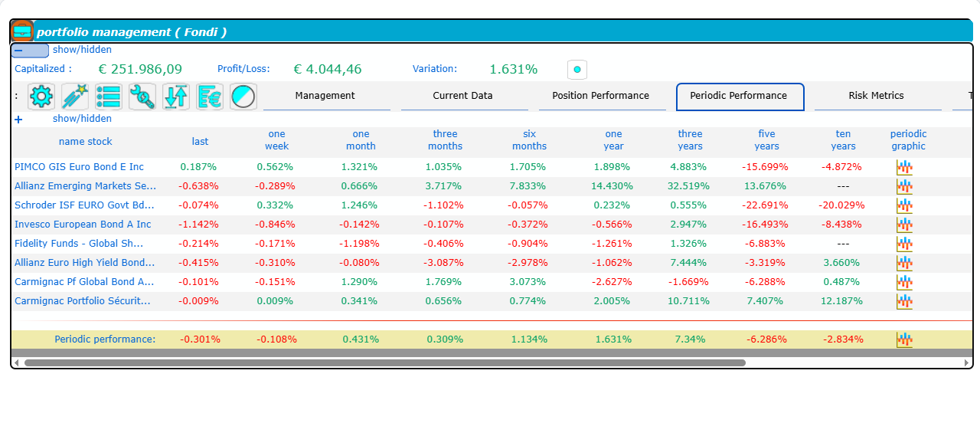Image resolution: width=980 pixels, height=446 pixels.
Task: Open periodic graphic for PIMCO GIS Euro Bond
Action: (904, 167)
